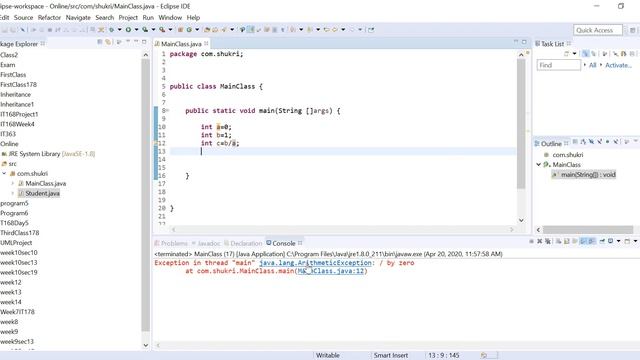The width and height of the screenshot is (640, 360).
Task: Open the Run button dropdown arrow
Action: (136, 29)
